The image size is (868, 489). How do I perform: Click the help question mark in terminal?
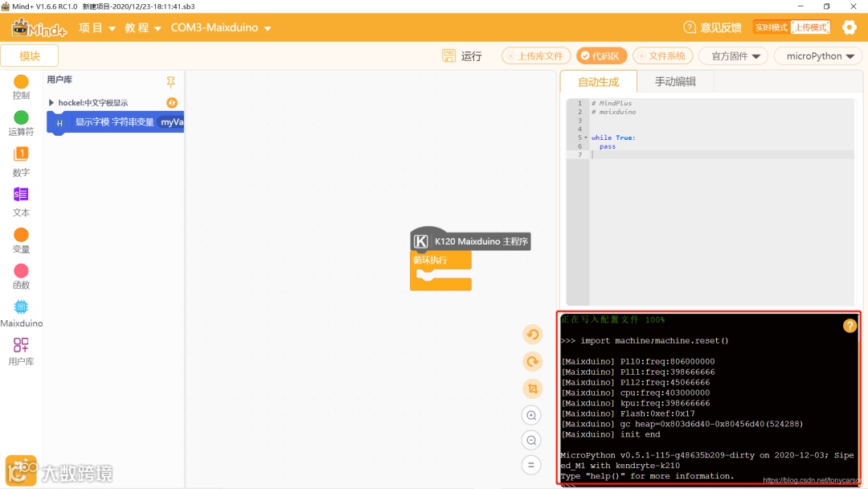click(x=850, y=326)
